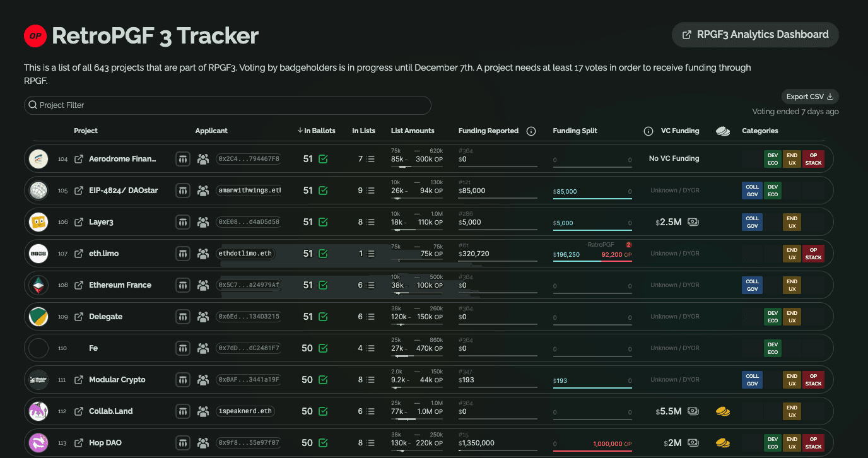The width and height of the screenshot is (868, 458).
Task: Sort by the Funding Split column header
Action: (x=575, y=131)
